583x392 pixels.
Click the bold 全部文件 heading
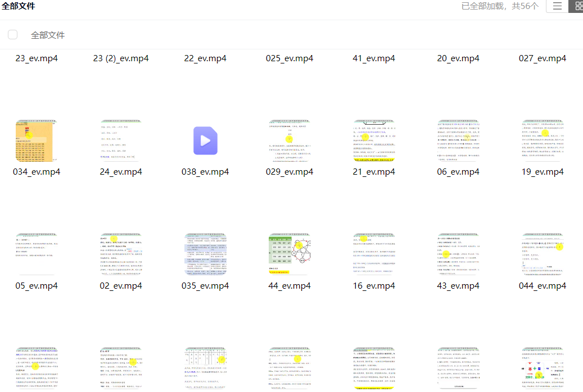pos(19,6)
